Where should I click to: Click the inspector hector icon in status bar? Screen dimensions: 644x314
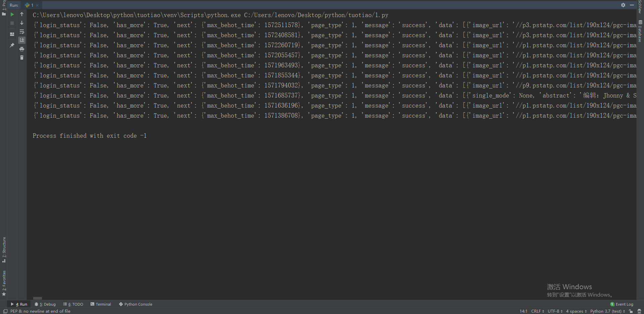point(639,311)
